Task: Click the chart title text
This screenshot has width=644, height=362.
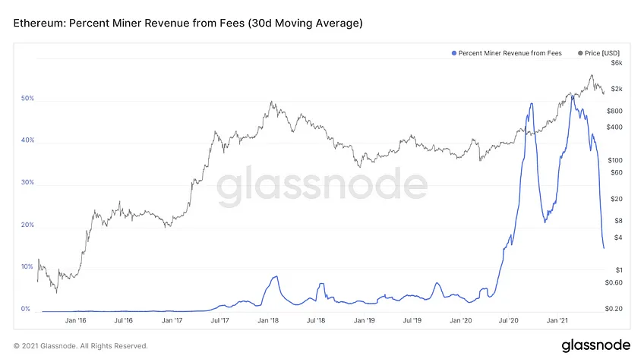Action: [x=188, y=23]
